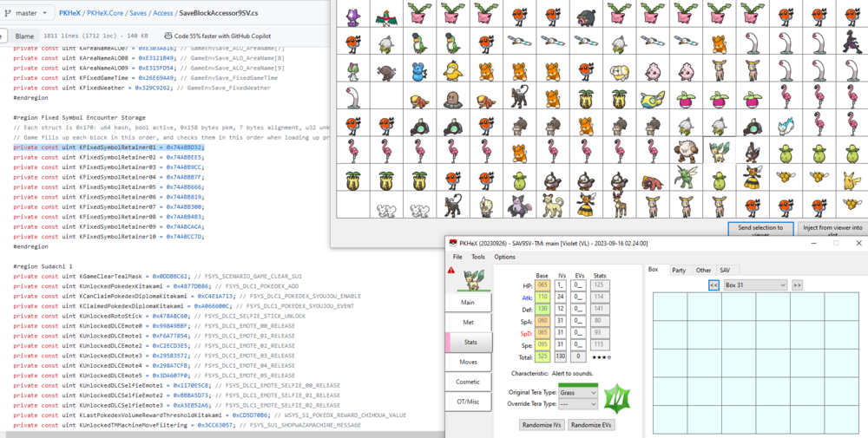Switch to the Party tab

(679, 270)
